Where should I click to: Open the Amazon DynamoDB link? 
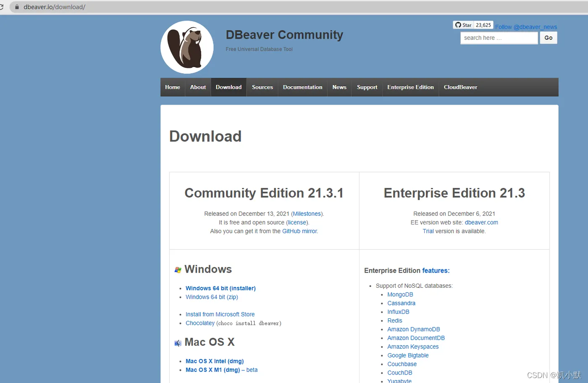(x=414, y=329)
